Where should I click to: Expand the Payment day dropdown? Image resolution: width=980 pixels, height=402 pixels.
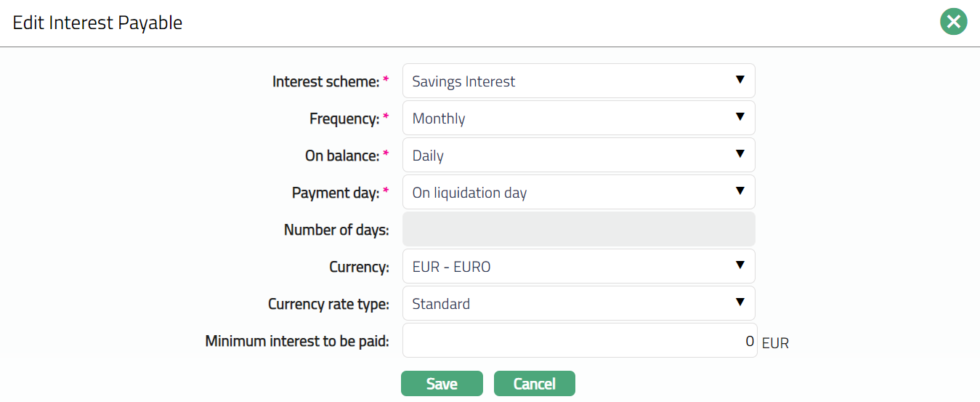click(x=578, y=192)
